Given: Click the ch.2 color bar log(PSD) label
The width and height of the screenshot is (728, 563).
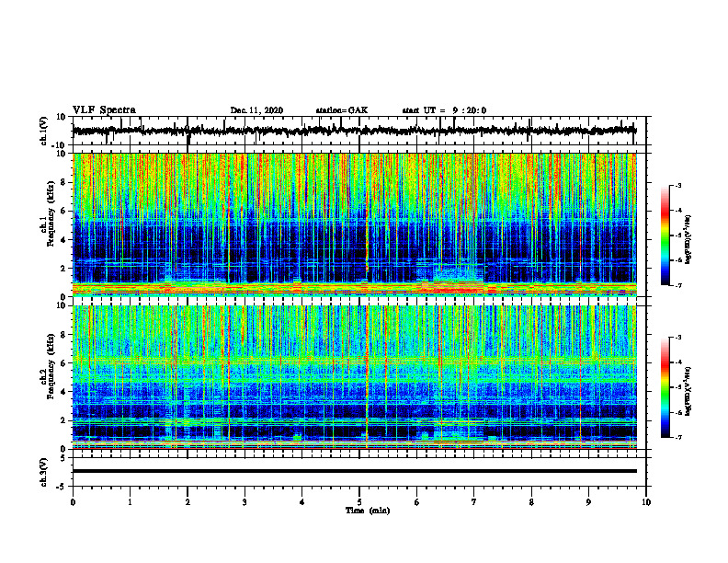Looking at the screenshot, I should coord(688,391).
